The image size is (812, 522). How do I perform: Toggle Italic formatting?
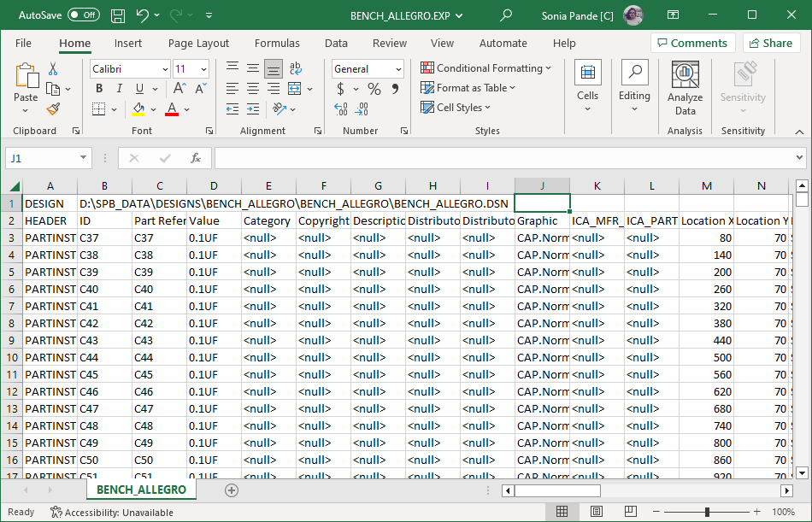point(119,89)
